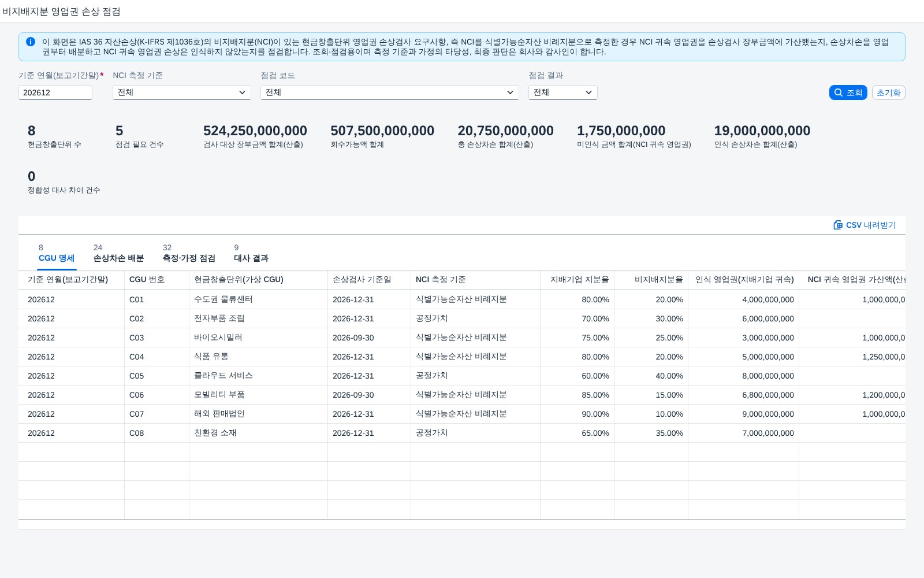Click the 20,750,000,000 총 손상차손 total
924x578 pixels.
pos(506,131)
